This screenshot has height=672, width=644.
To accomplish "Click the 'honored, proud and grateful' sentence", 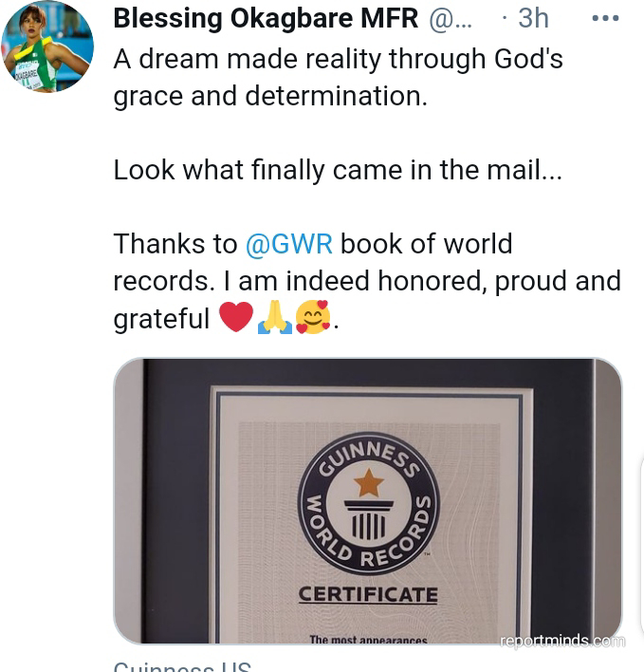I will 367,300.
